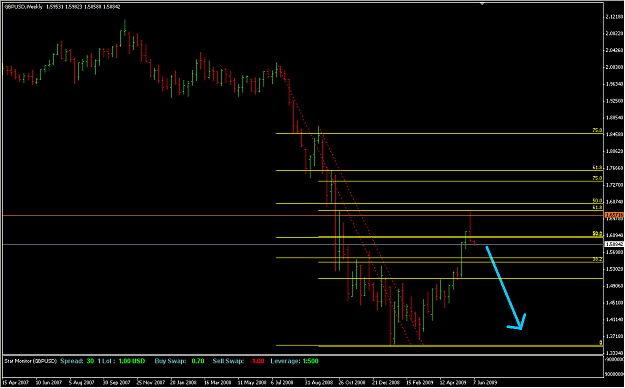625x388 pixels.
Task: Click the Leverage 1:500 readout
Action: (x=294, y=361)
